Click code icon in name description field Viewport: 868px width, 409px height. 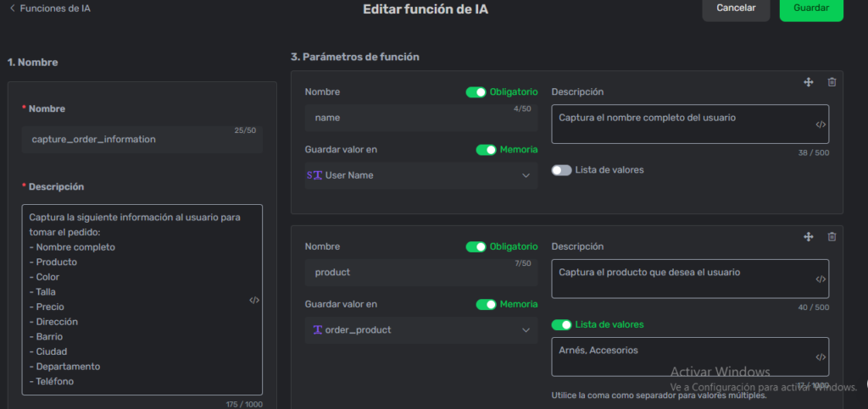(821, 124)
